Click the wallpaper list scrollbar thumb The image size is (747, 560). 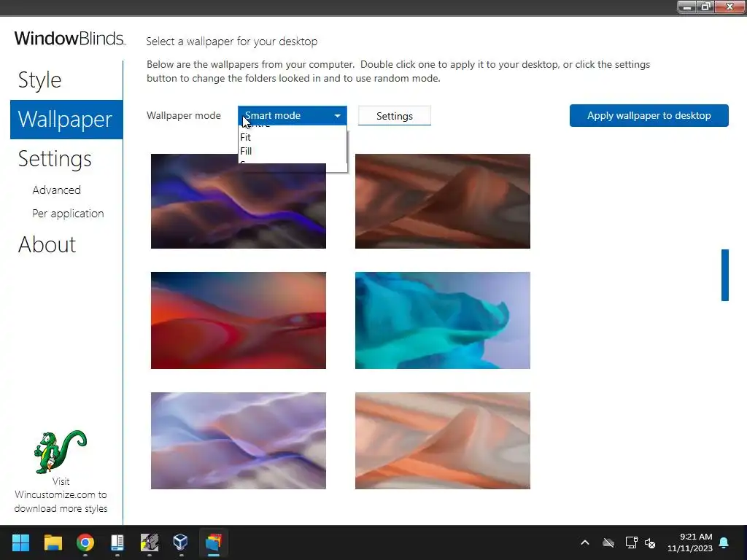pos(725,275)
